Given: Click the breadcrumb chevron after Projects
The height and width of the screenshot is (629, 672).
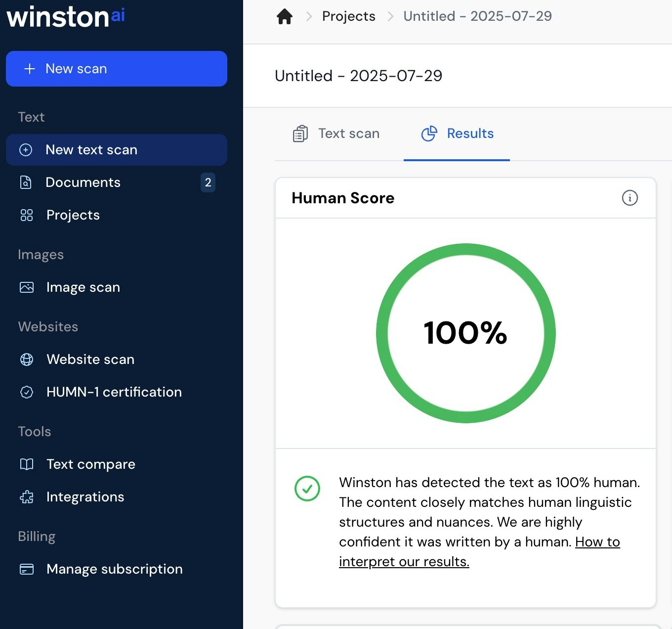Looking at the screenshot, I should (390, 16).
